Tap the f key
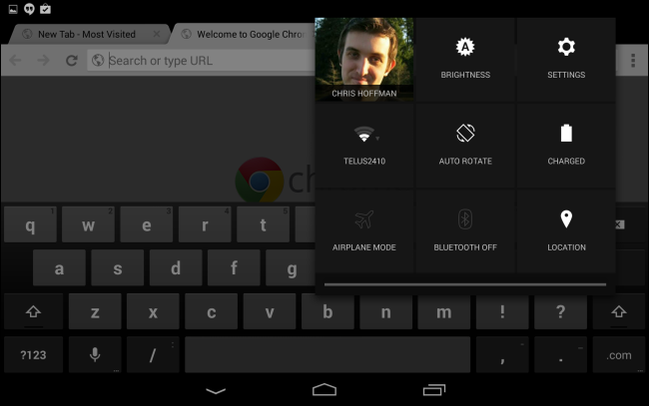 (x=234, y=268)
